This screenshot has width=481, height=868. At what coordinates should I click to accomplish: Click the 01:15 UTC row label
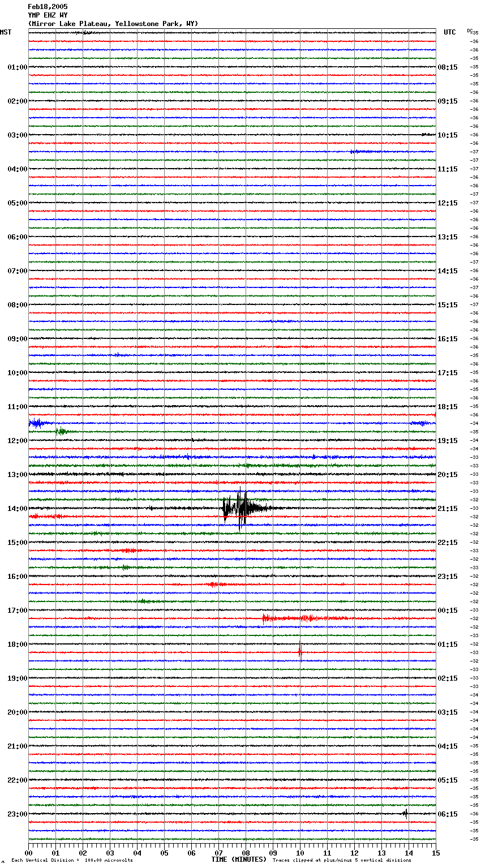448,644
